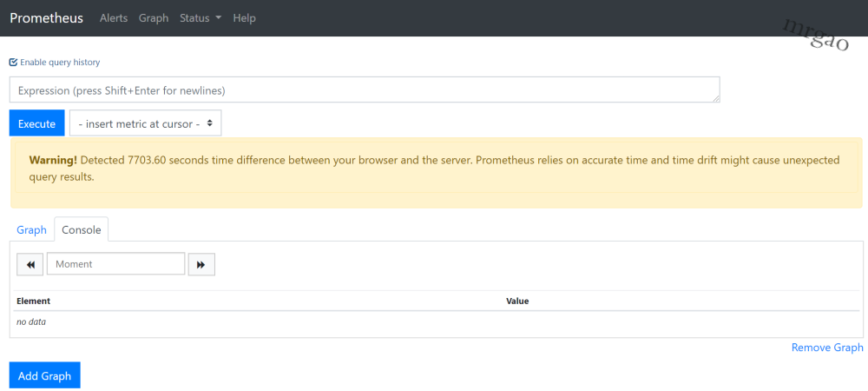Click the Remove Graph link
Screen dimensions: 868x391
827,348
